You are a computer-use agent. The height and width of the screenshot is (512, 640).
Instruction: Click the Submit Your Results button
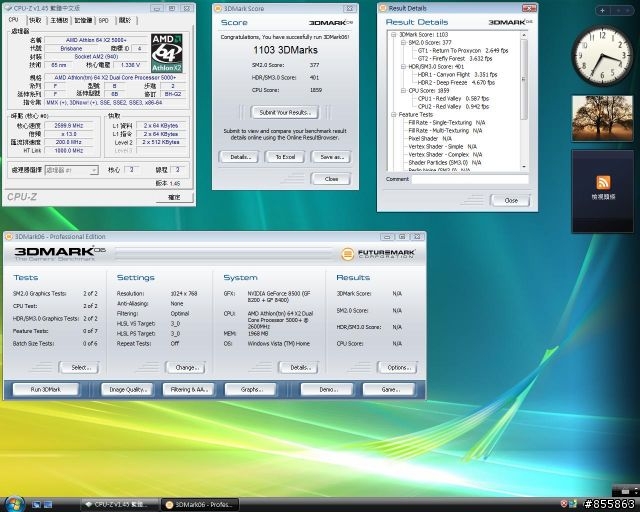pyautogui.click(x=285, y=112)
